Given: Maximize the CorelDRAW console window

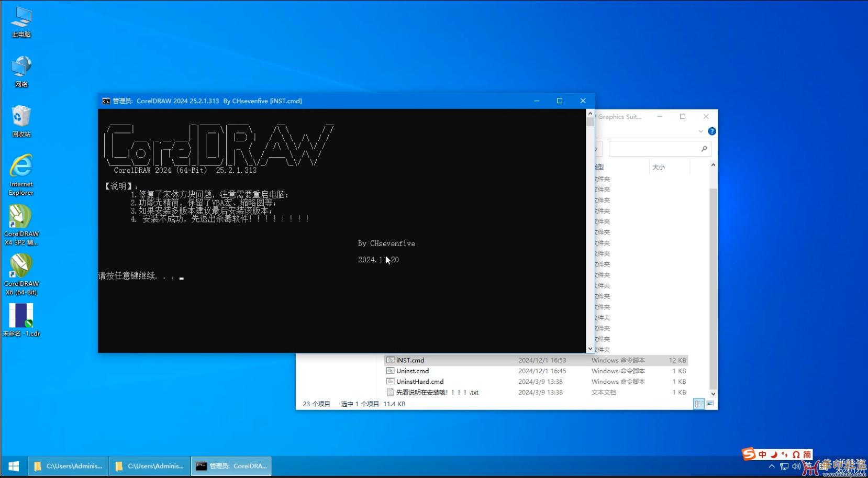Looking at the screenshot, I should click(x=560, y=101).
